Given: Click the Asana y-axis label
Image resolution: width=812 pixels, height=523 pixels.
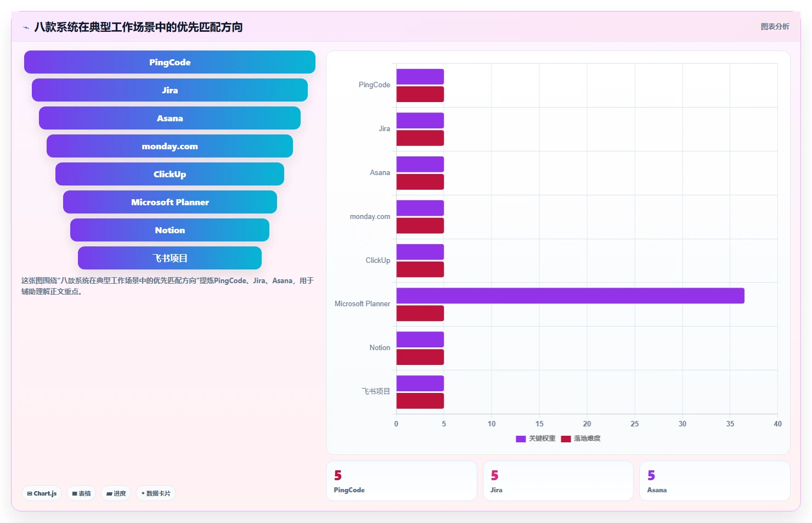Looking at the screenshot, I should (x=380, y=173).
